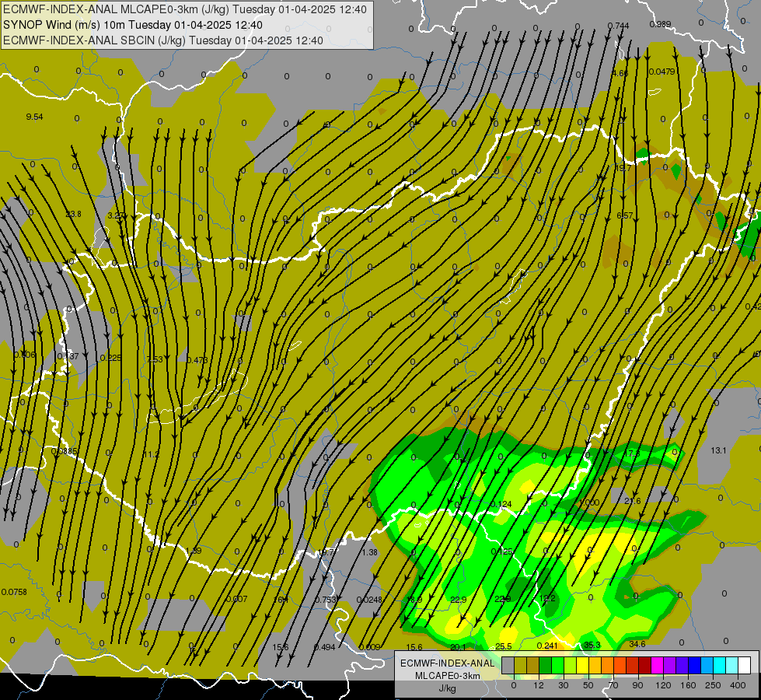Pick the pure yellow legend swatch

pyautogui.click(x=583, y=665)
